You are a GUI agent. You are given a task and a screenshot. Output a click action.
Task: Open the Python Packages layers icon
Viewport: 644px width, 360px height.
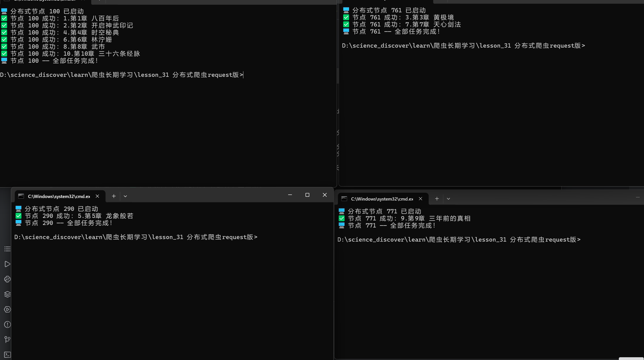pos(7,294)
